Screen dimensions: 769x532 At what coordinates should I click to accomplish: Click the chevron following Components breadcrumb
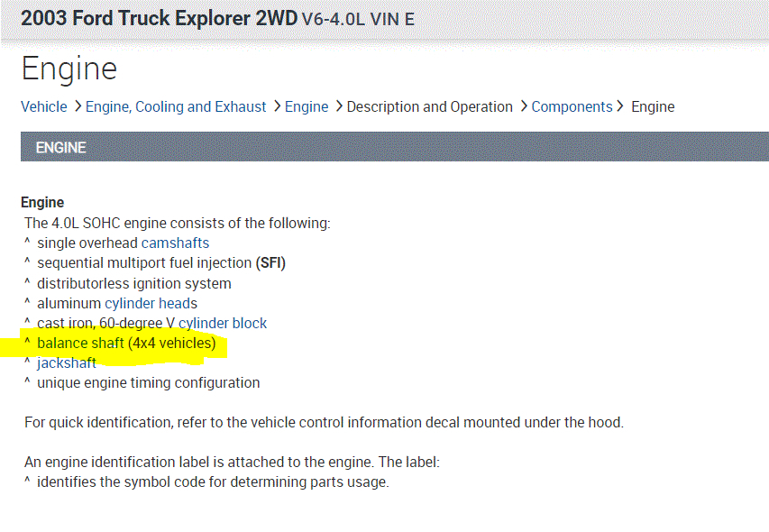point(620,106)
